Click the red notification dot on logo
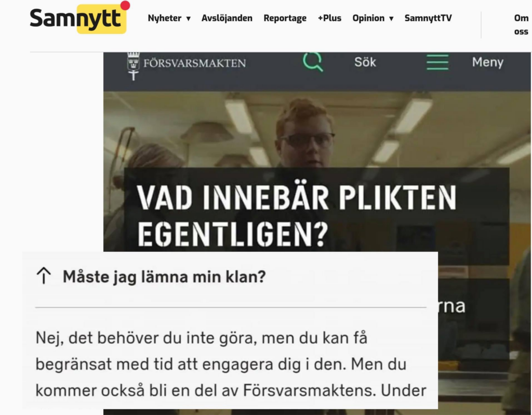The image size is (532, 415). click(125, 5)
